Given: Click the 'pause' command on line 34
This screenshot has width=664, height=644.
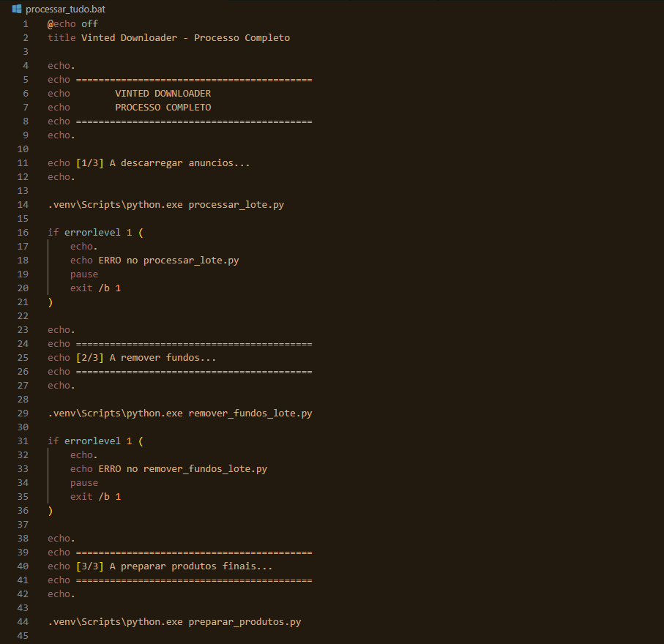Looking at the screenshot, I should 84,483.
